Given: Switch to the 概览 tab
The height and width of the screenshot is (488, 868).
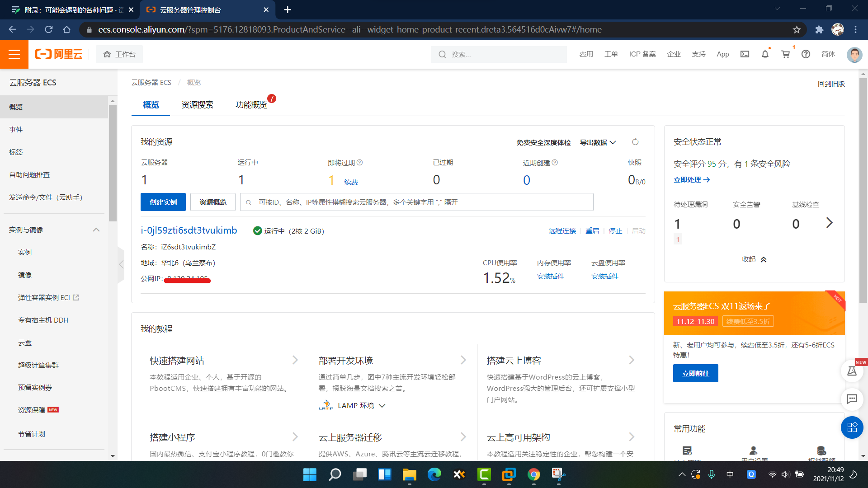Looking at the screenshot, I should (x=151, y=105).
